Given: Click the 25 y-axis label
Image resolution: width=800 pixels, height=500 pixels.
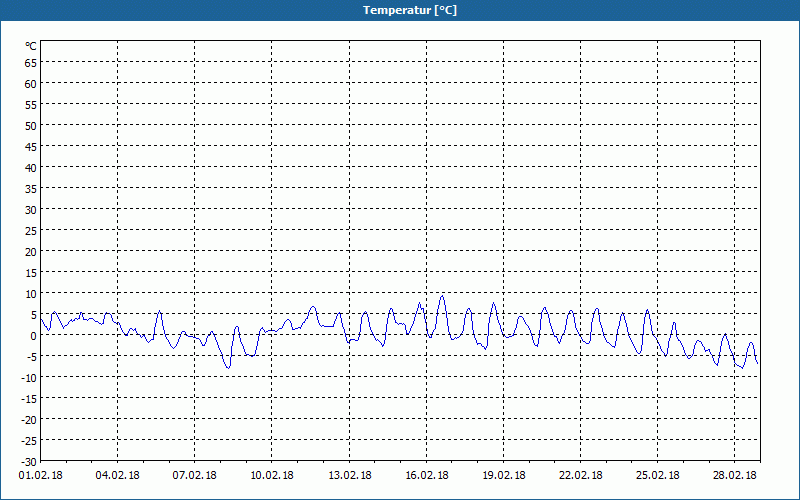Looking at the screenshot, I should [x=31, y=231].
